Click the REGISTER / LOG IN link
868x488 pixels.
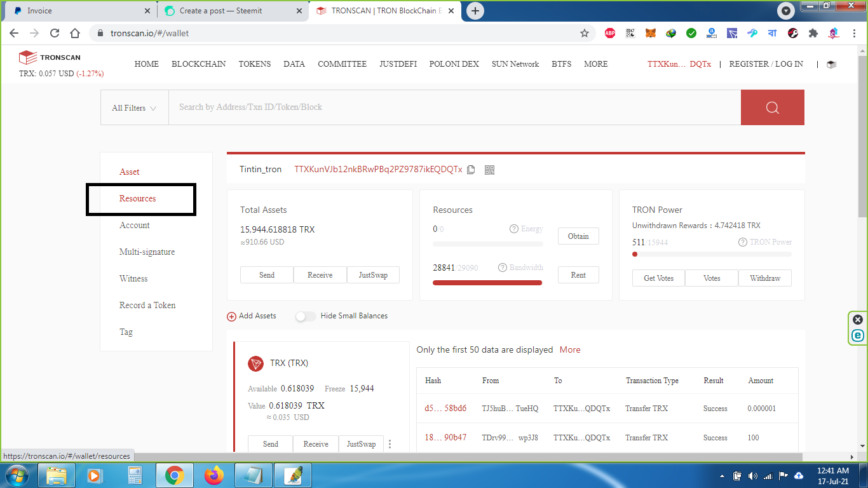[x=766, y=64]
